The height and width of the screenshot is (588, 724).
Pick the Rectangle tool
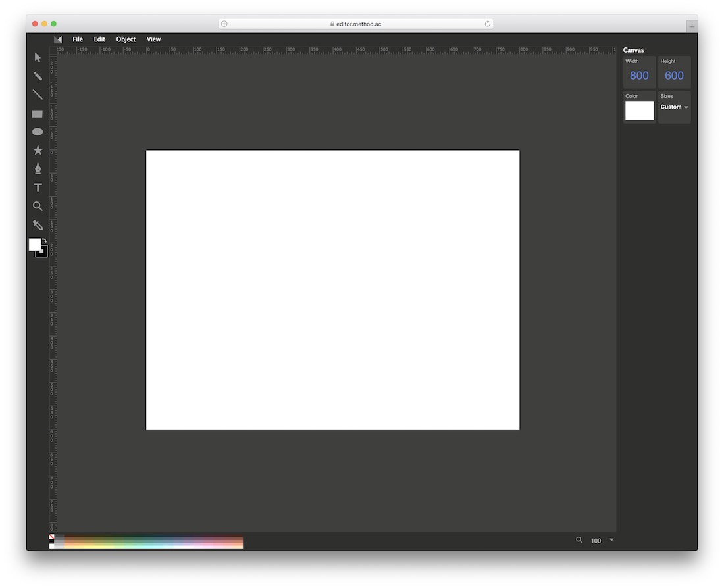coord(37,113)
